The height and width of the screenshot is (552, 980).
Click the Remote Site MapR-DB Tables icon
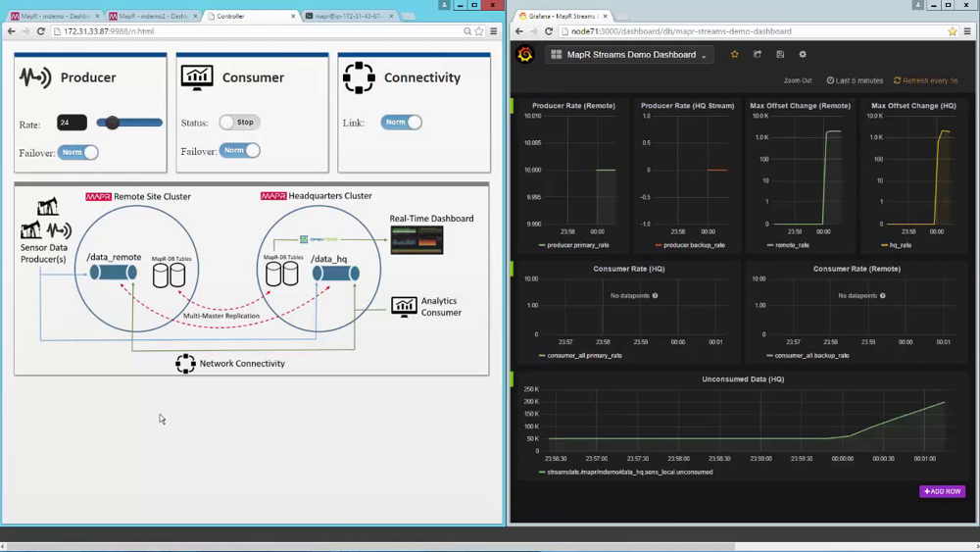[169, 276]
